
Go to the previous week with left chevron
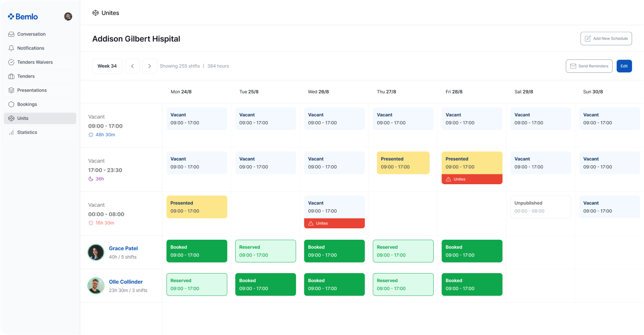[x=132, y=66]
